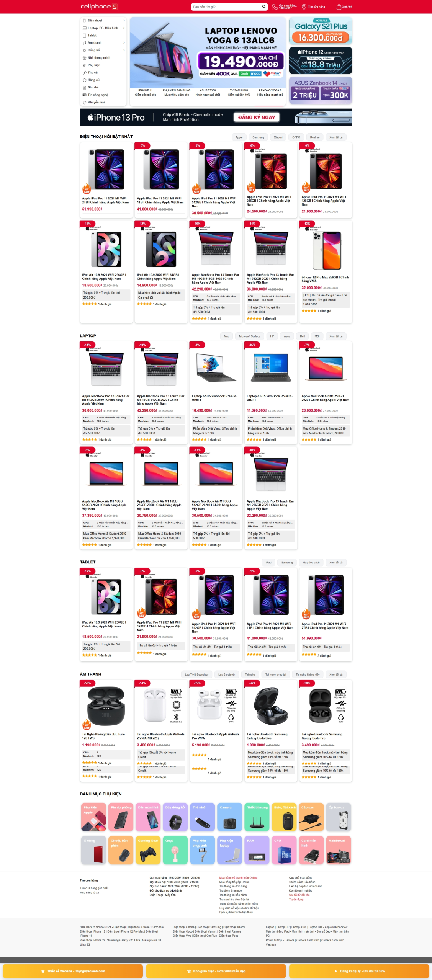Viewport: 432px width, 980px height.
Task: Open the shopping cart icon
Action: (339, 7)
